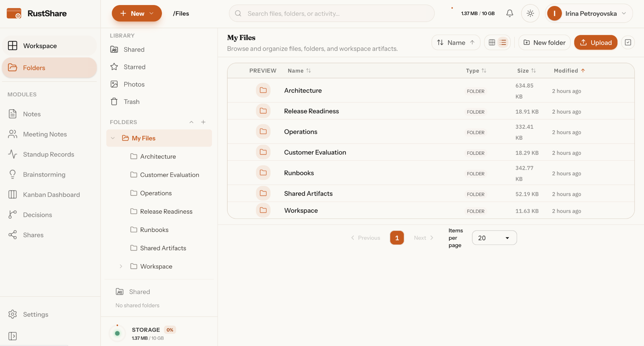
Task: Switch to grid view layout
Action: (492, 43)
